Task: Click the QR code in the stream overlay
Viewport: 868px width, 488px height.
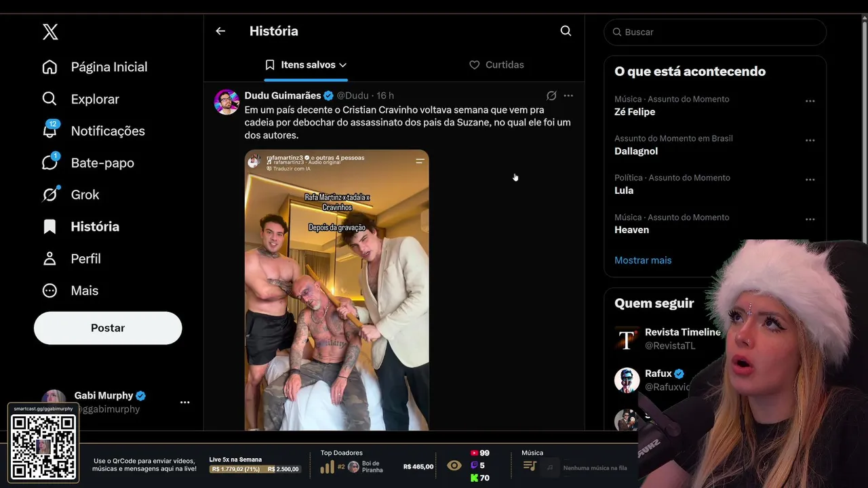Action: [43, 447]
